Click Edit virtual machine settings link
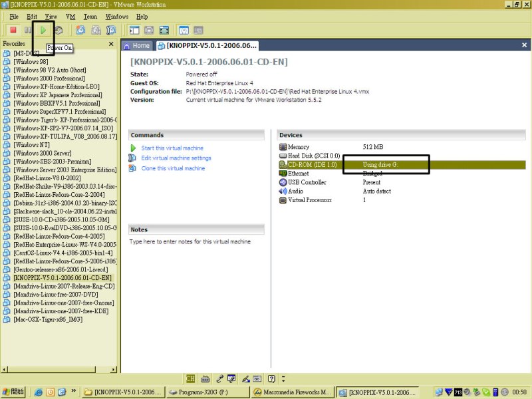The height and width of the screenshot is (399, 532). click(x=176, y=158)
